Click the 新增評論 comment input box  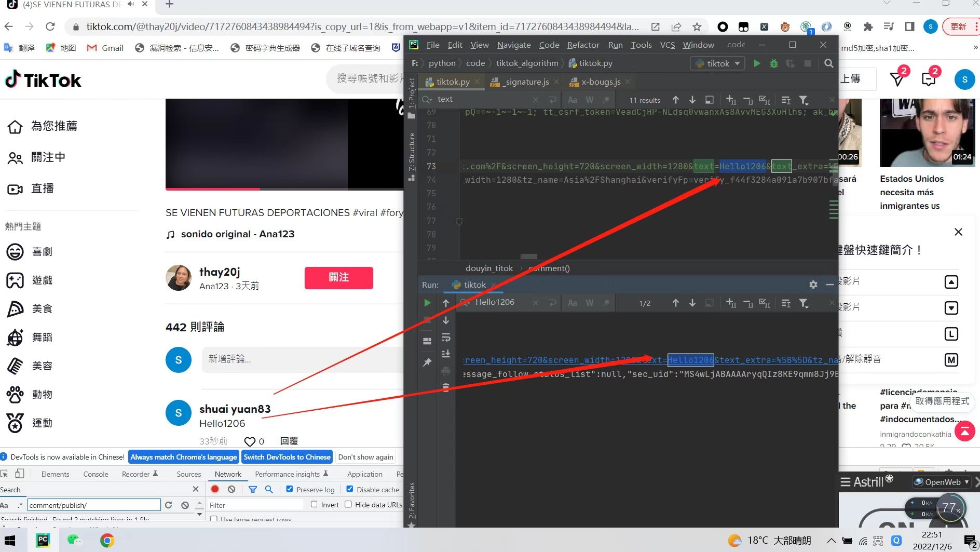tap(302, 359)
